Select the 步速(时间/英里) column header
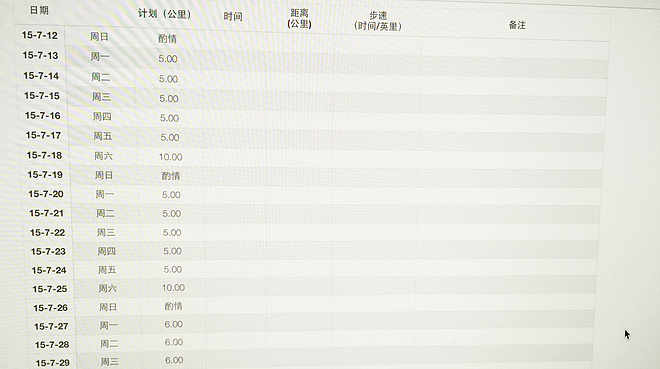 (x=378, y=21)
